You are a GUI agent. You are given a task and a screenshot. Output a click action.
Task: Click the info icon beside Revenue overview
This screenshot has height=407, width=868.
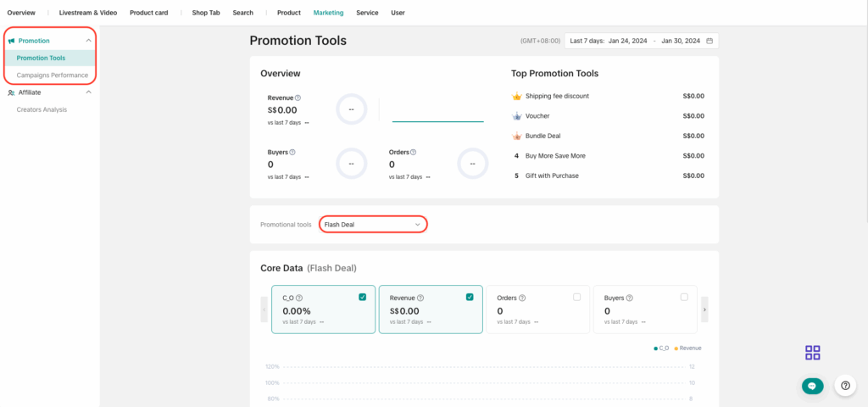click(298, 98)
